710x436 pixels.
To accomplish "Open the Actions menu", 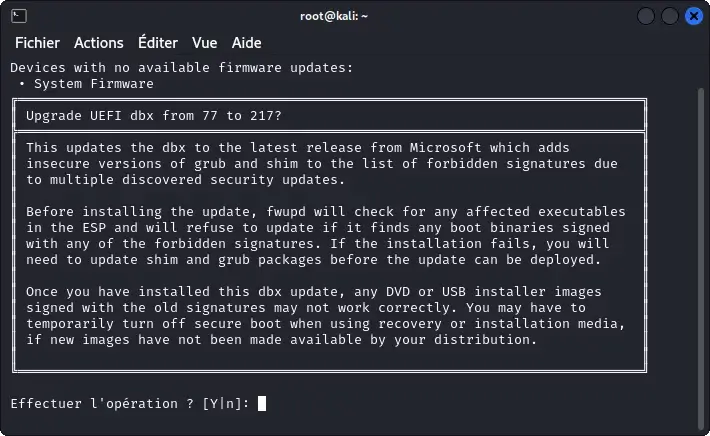I will tap(98, 43).
